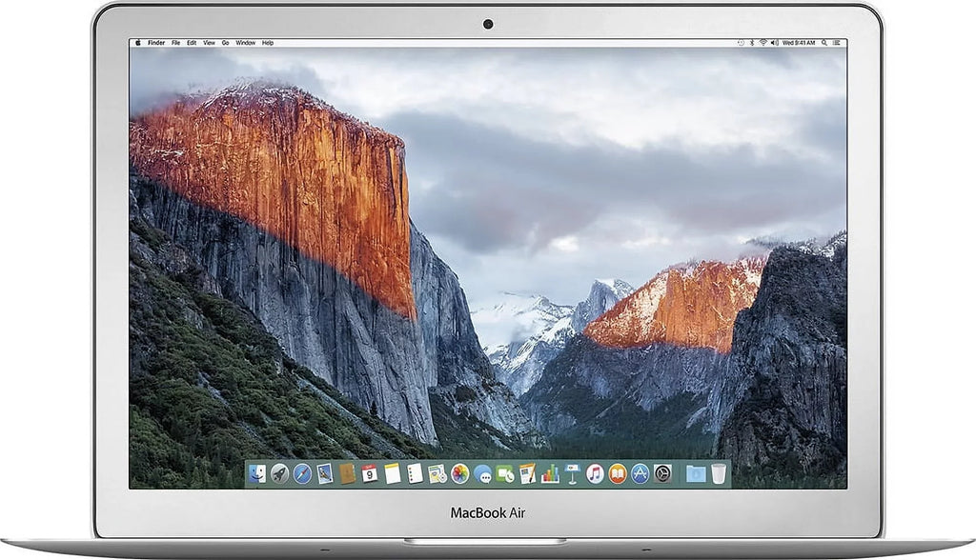Open App Store blue icon in dock
The height and width of the screenshot is (560, 976).
coord(640,474)
